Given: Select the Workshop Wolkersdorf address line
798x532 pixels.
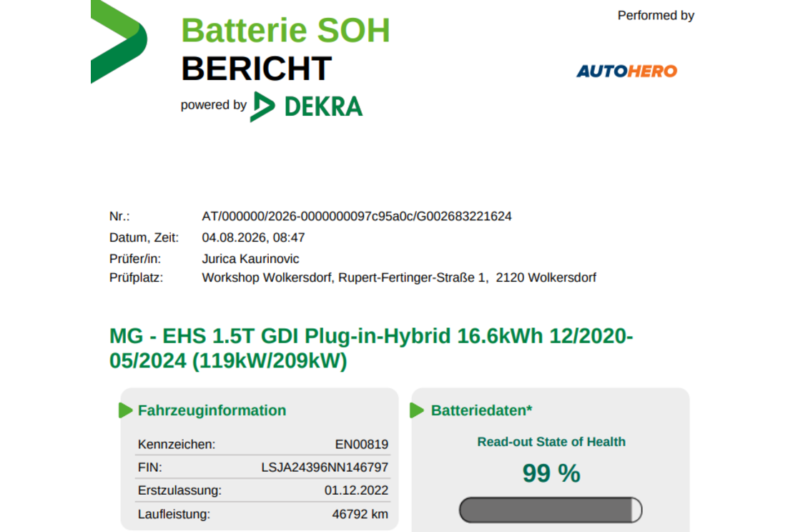Looking at the screenshot, I should [x=399, y=278].
